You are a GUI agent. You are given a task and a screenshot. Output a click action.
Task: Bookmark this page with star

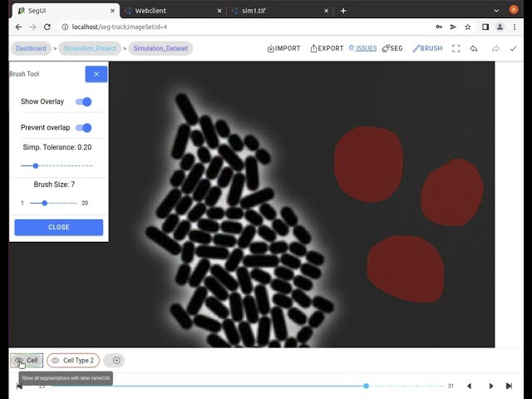click(468, 27)
